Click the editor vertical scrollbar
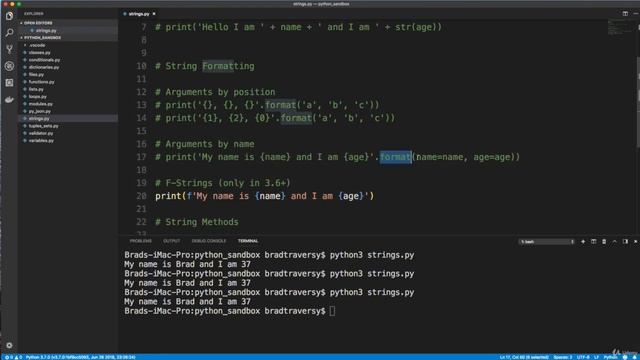640x360 pixels. [638, 102]
